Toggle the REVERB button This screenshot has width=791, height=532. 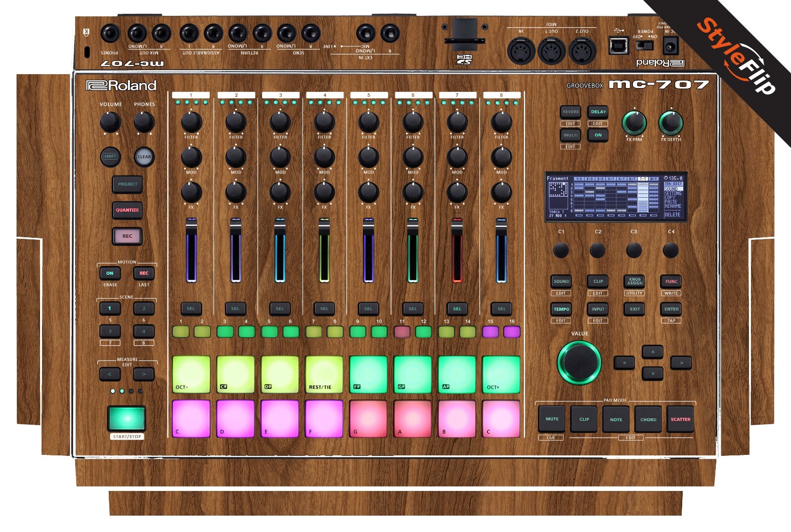(x=571, y=112)
